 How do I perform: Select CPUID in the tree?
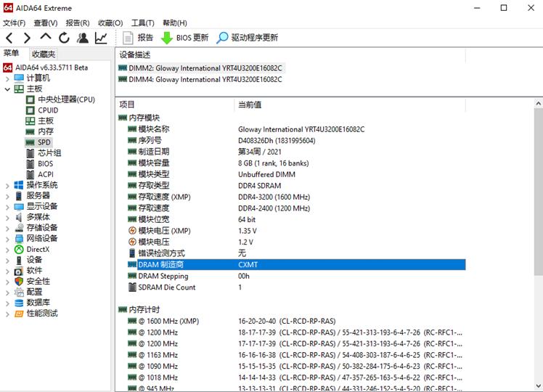pos(42,110)
